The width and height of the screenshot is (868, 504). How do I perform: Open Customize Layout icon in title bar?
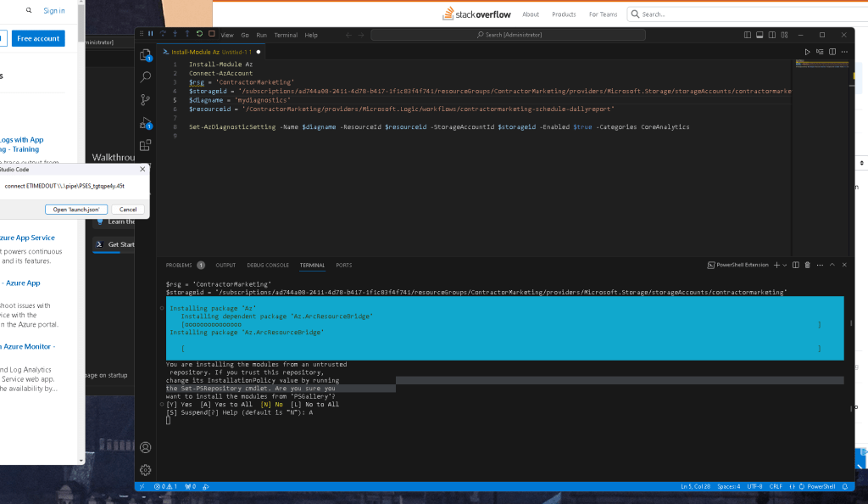point(784,35)
